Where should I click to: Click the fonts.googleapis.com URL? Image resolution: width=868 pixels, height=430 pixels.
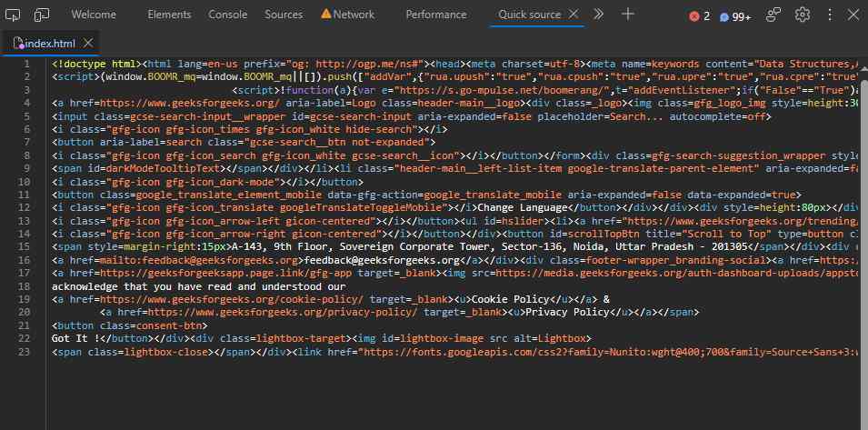click(x=611, y=352)
